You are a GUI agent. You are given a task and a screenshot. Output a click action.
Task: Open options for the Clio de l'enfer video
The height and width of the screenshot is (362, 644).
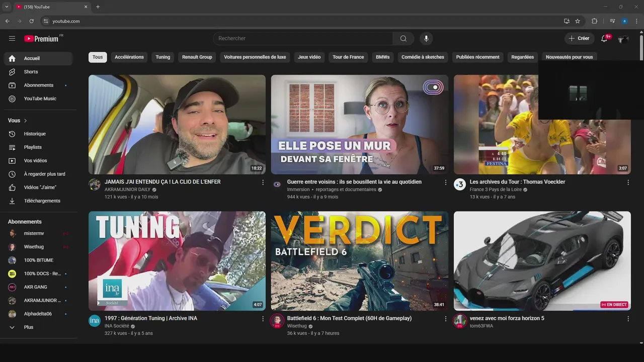click(x=263, y=183)
